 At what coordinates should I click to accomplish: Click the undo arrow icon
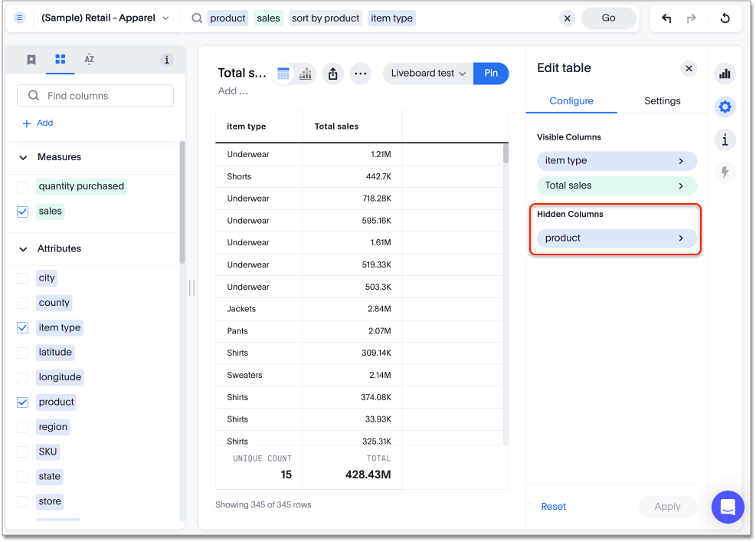666,18
